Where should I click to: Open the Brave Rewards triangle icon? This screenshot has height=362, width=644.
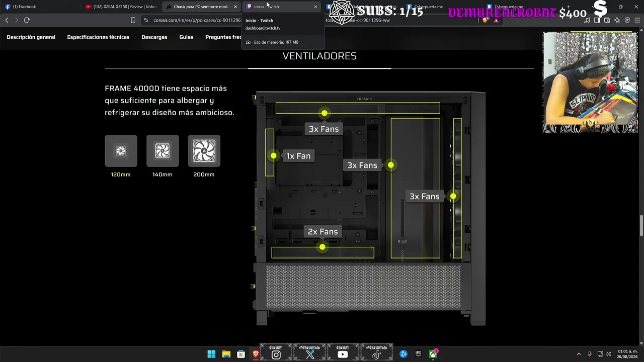(x=496, y=20)
